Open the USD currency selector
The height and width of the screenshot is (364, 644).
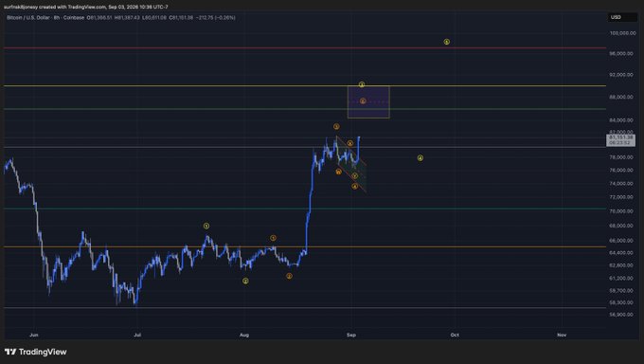click(622, 17)
